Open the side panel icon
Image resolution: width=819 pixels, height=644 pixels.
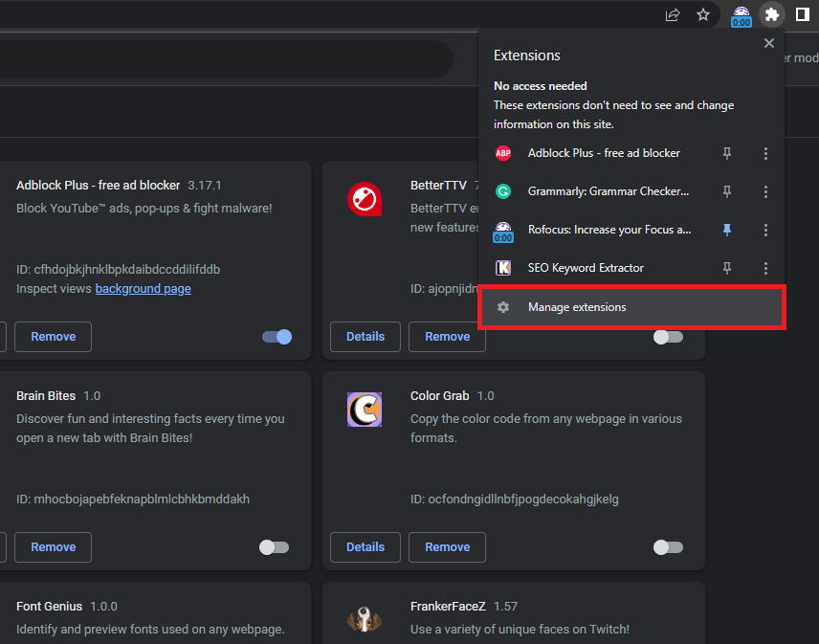click(803, 14)
